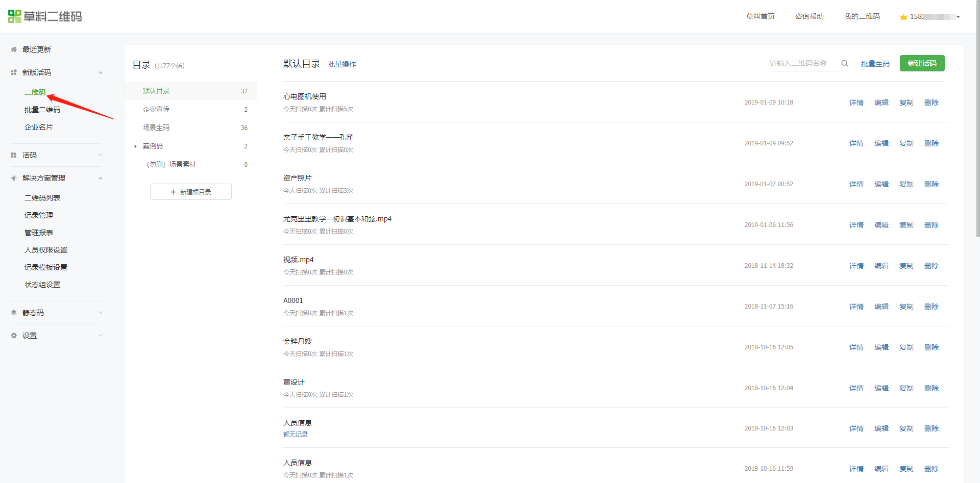Click the 草料二维码 logo
The height and width of the screenshot is (483, 980).
click(x=45, y=16)
